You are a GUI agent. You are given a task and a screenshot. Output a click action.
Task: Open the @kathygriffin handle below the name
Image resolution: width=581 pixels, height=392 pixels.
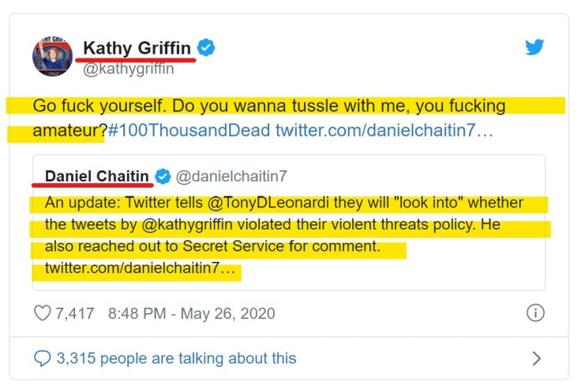click(x=128, y=69)
